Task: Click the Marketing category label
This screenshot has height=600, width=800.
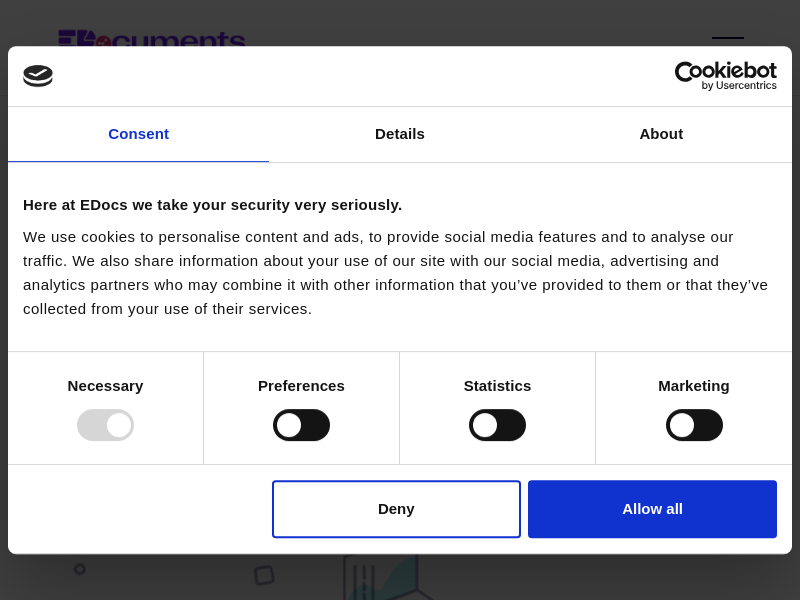Action: click(x=694, y=386)
